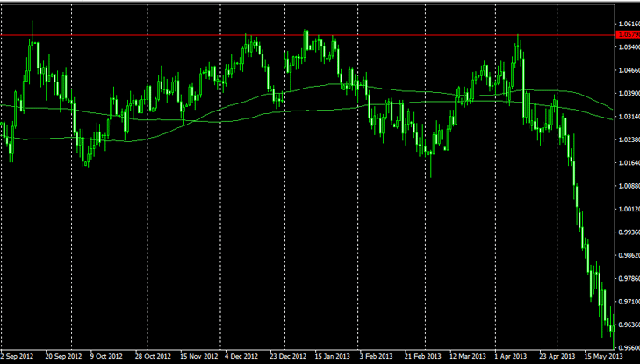This screenshot has height=364, width=640.
Task: Click the 0.9936 price scale label
Action: [x=628, y=232]
